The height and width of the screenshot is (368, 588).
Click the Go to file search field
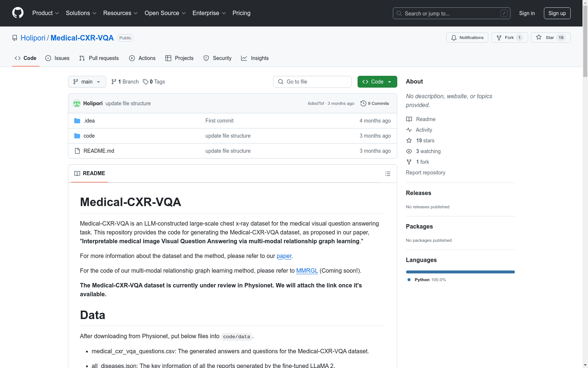click(312, 82)
